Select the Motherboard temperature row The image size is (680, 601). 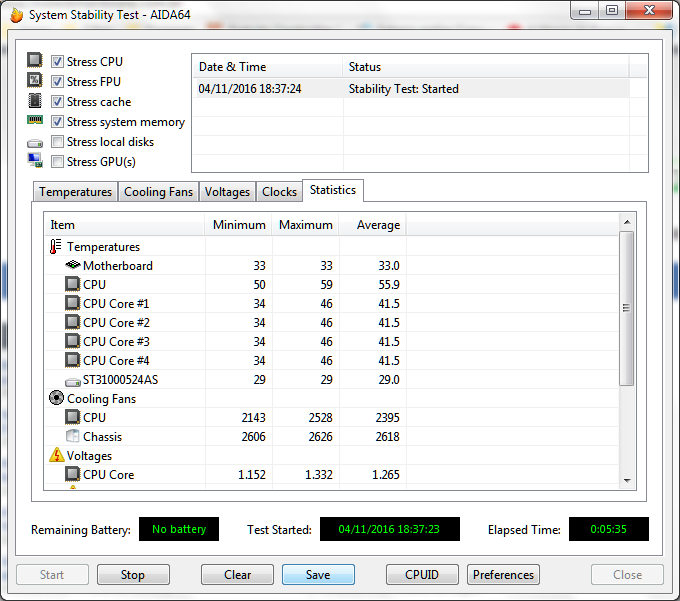332,265
